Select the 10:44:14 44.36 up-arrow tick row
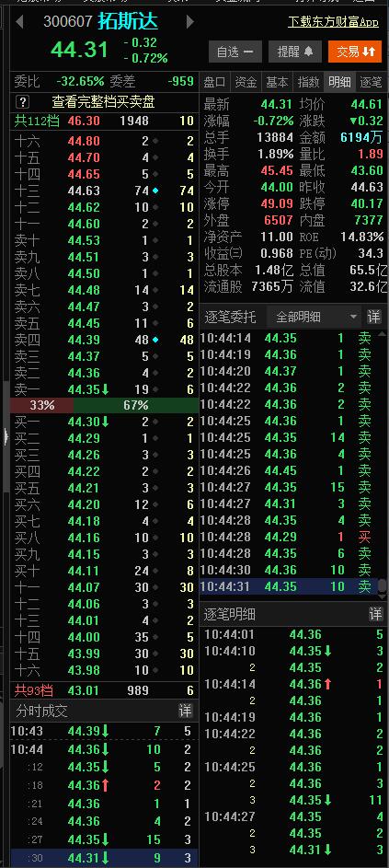 click(294, 684)
